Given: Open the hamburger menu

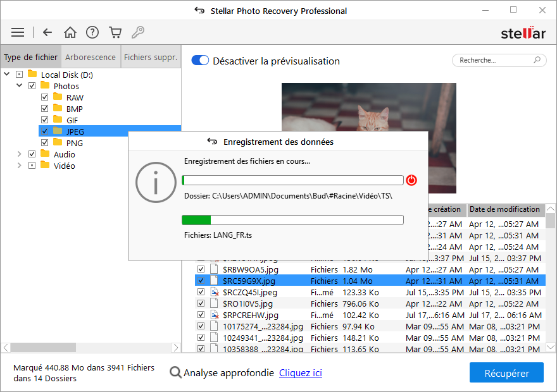Looking at the screenshot, I should (18, 32).
